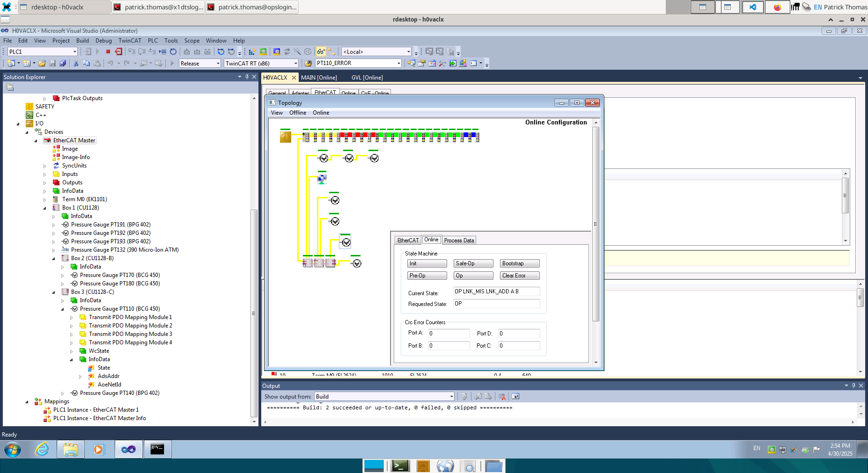This screenshot has width=868, height=473.
Task: Click the EtherCAT master icon in Topology
Action: (x=286, y=137)
